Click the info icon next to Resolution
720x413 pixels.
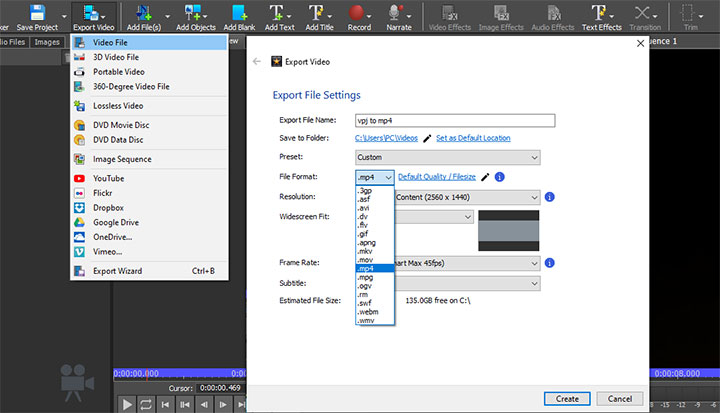pyautogui.click(x=550, y=197)
